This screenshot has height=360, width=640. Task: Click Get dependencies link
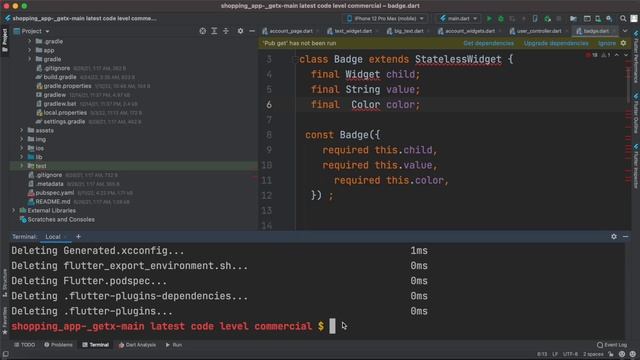(489, 43)
